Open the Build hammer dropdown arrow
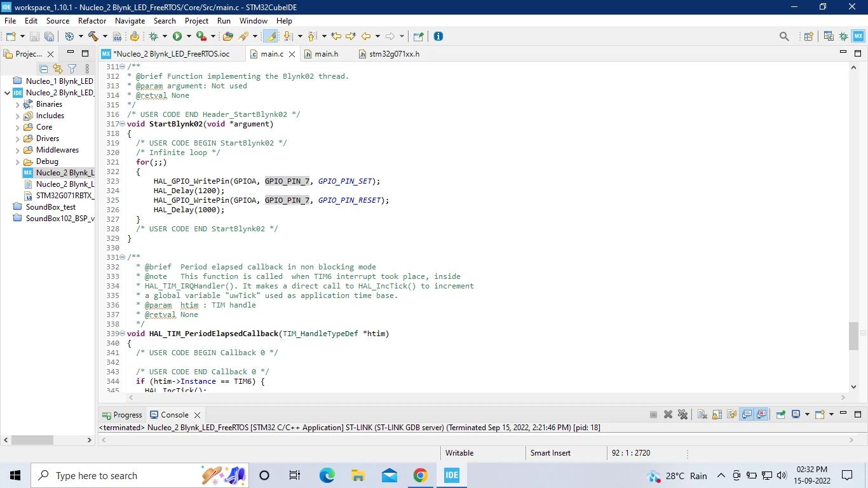The height and width of the screenshot is (488, 868). 105,36
